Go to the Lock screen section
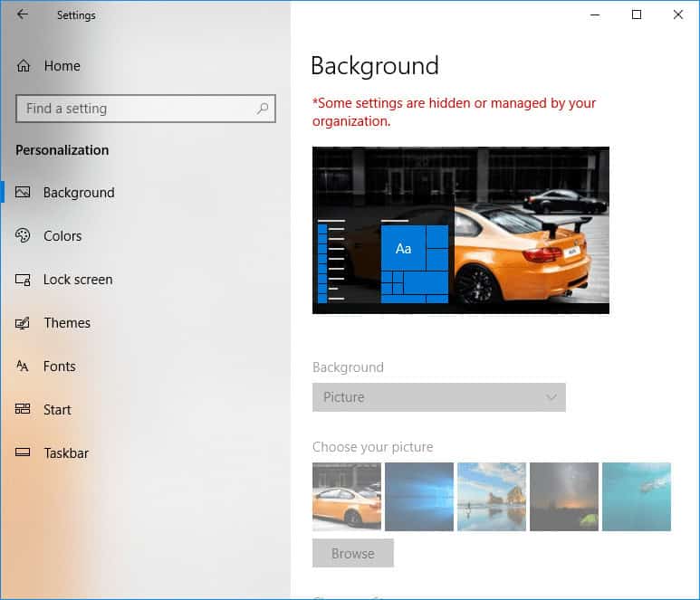Image resolution: width=700 pixels, height=600 pixels. click(78, 280)
